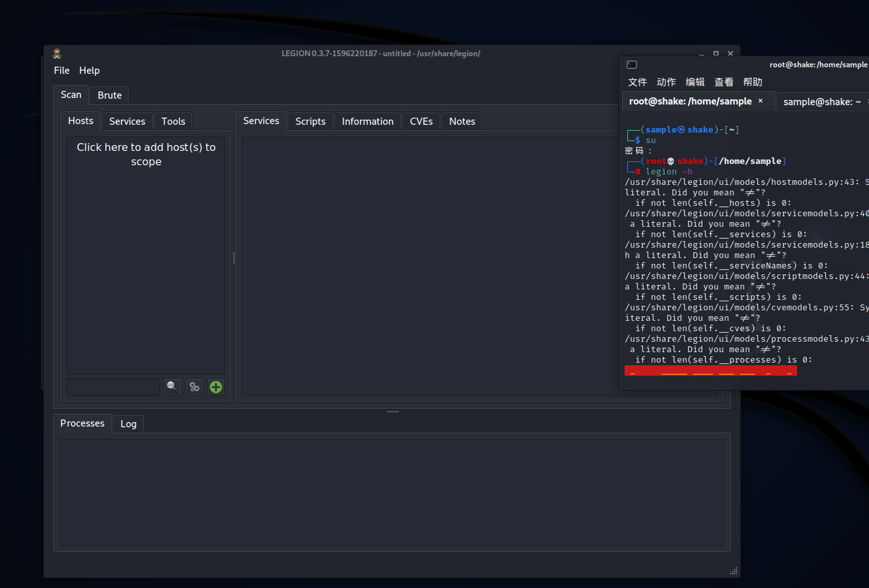
Task: Click 'if not len(self.__processes) is 0:' line
Action: (724, 360)
